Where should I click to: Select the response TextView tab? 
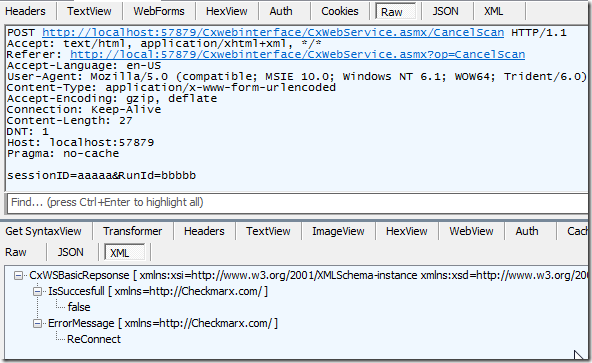pyautogui.click(x=268, y=231)
